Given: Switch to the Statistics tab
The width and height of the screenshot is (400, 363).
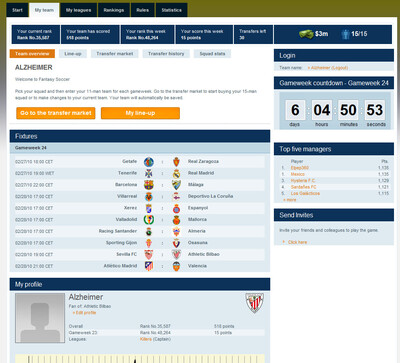Looking at the screenshot, I should 172,10.
